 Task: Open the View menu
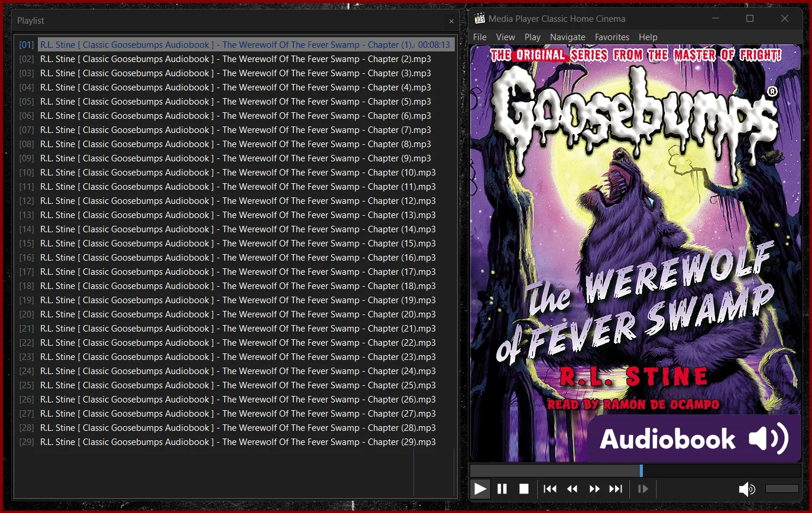tap(505, 37)
